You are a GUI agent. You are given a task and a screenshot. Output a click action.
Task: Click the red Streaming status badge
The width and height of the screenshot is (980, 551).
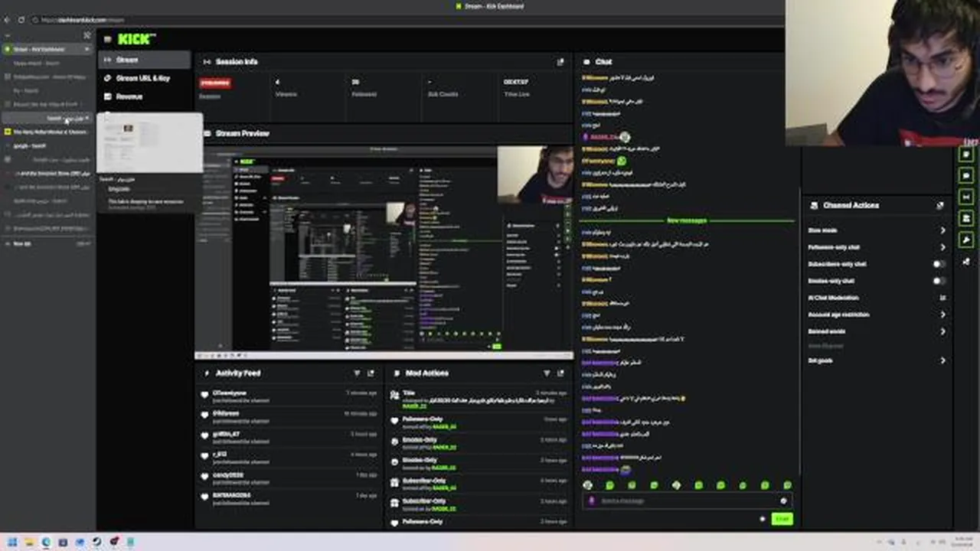pos(214,83)
